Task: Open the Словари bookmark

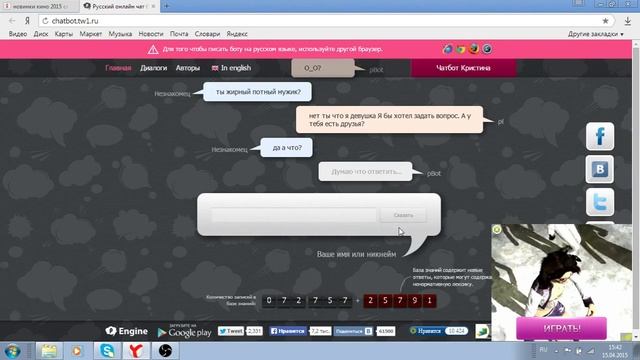Action: point(207,34)
